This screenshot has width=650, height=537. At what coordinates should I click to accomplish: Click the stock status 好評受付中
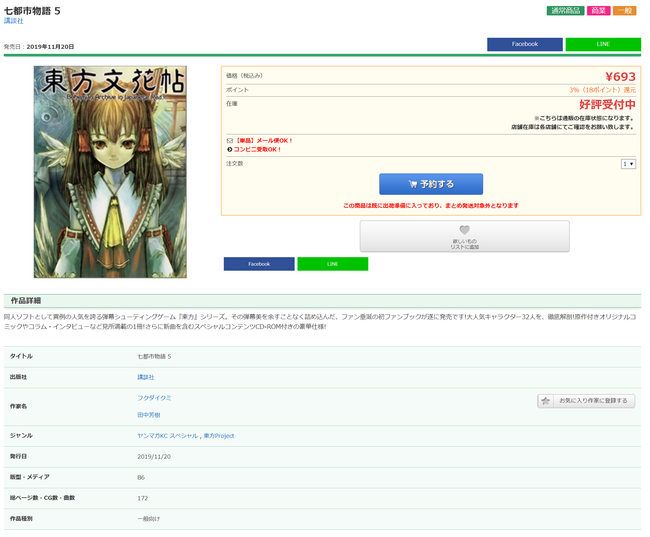point(607,104)
